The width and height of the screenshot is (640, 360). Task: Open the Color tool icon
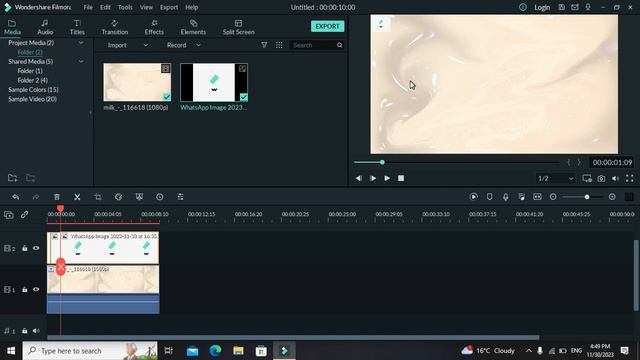[x=118, y=197]
